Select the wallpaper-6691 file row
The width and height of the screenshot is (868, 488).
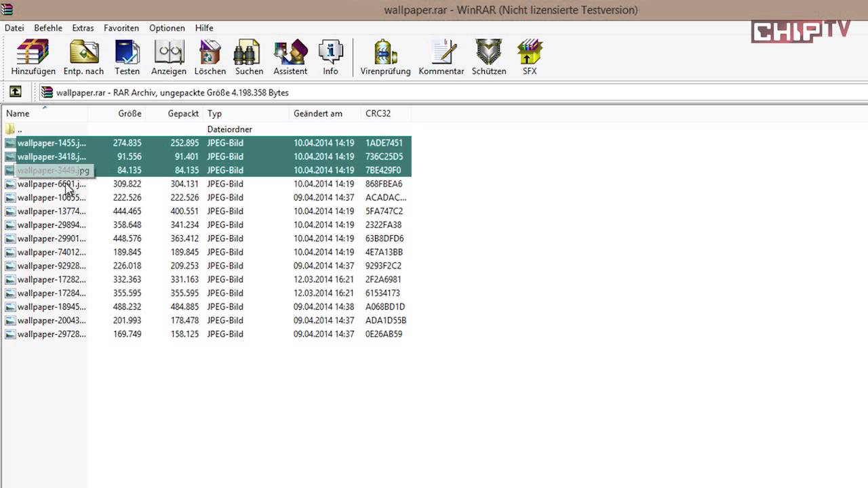click(x=207, y=184)
